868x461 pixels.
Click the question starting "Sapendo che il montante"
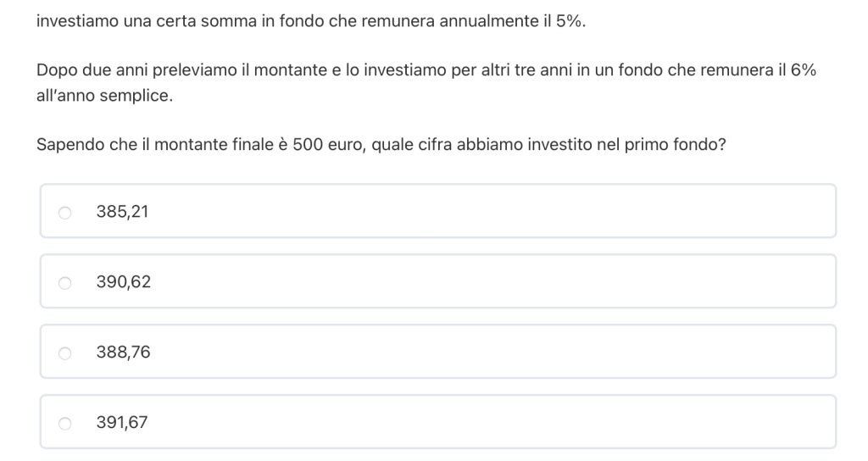click(381, 145)
